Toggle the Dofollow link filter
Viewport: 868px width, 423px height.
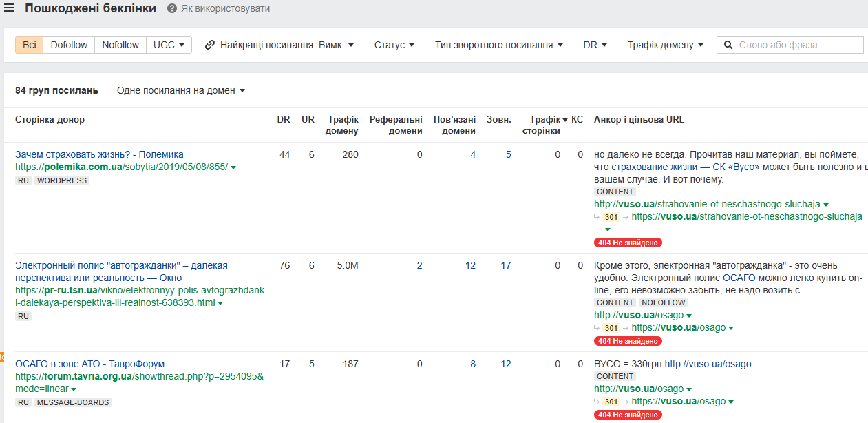[x=69, y=45]
